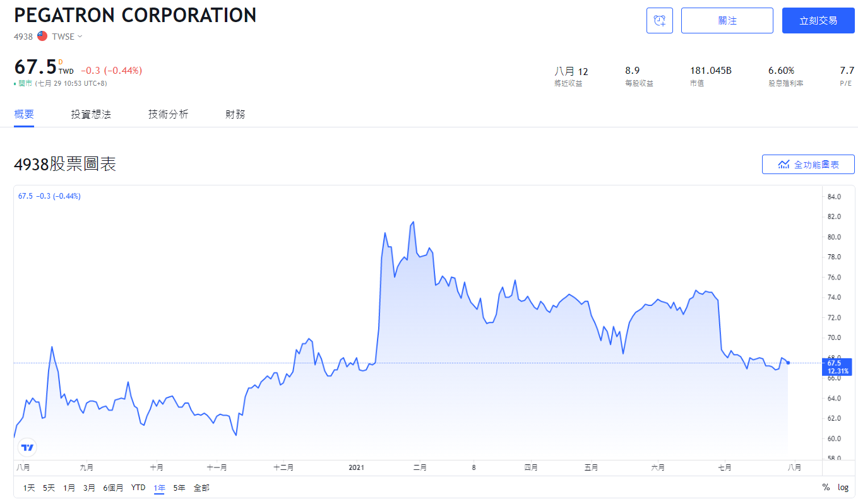
Task: Select the YTD time range
Action: (138, 488)
